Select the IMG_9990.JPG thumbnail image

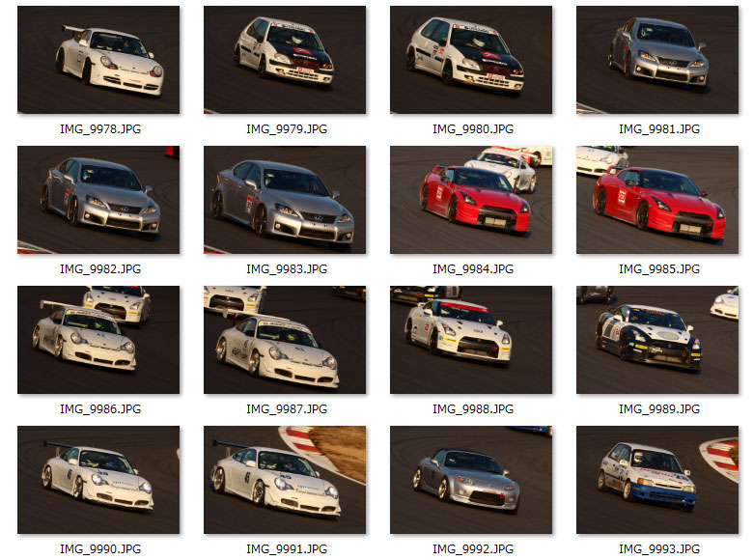coord(98,480)
